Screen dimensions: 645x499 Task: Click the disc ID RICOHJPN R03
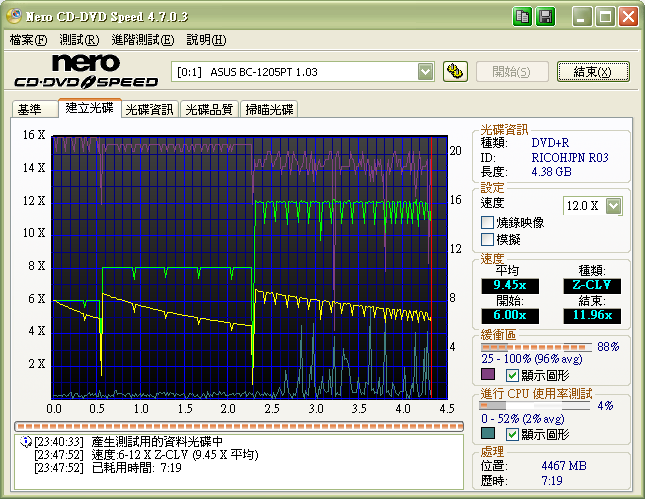[x=570, y=158]
